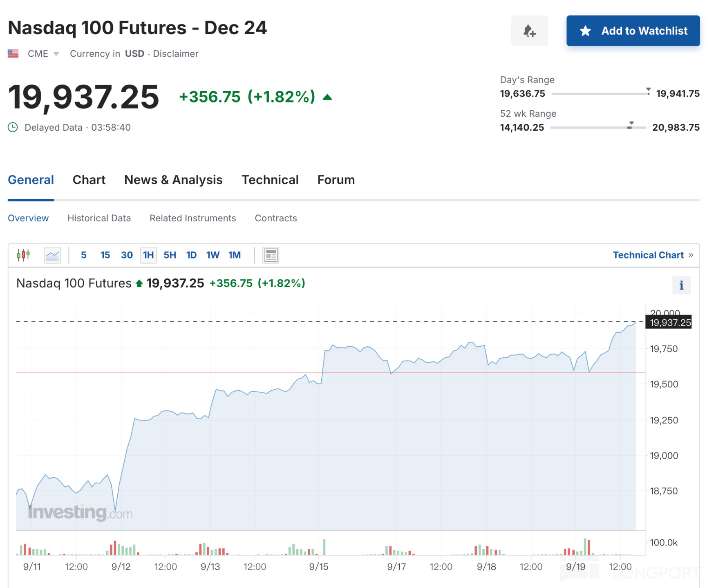Screen dimensions: 707x588
Task: Click the 19,937.25 price label on chart axis
Action: pos(670,323)
